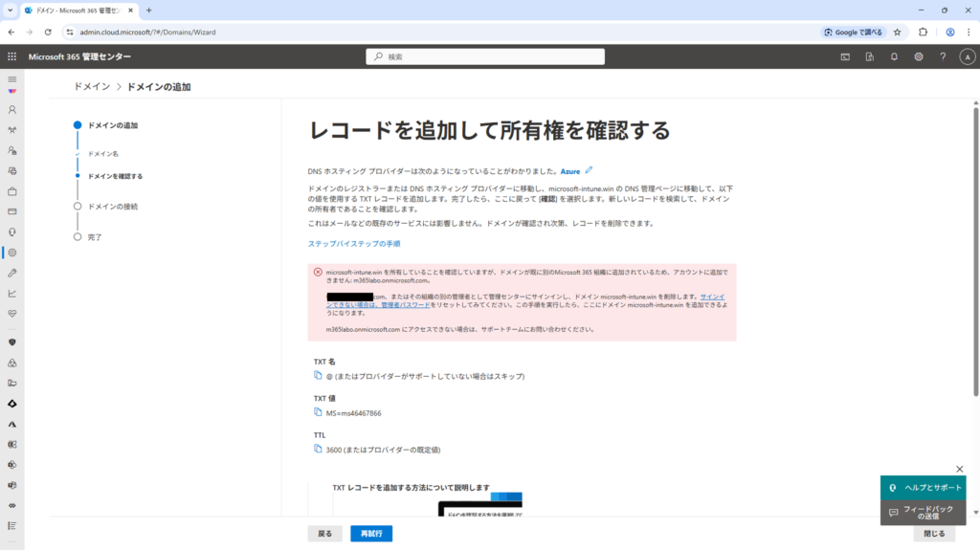980x551 pixels.
Task: Go to ドメイン breadcrumb
Action: pyautogui.click(x=92, y=87)
